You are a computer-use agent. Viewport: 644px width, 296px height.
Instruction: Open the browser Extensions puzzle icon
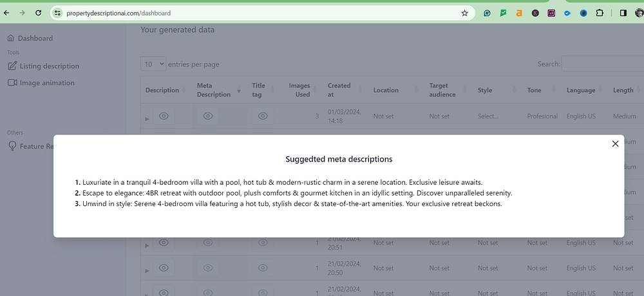pos(599,13)
